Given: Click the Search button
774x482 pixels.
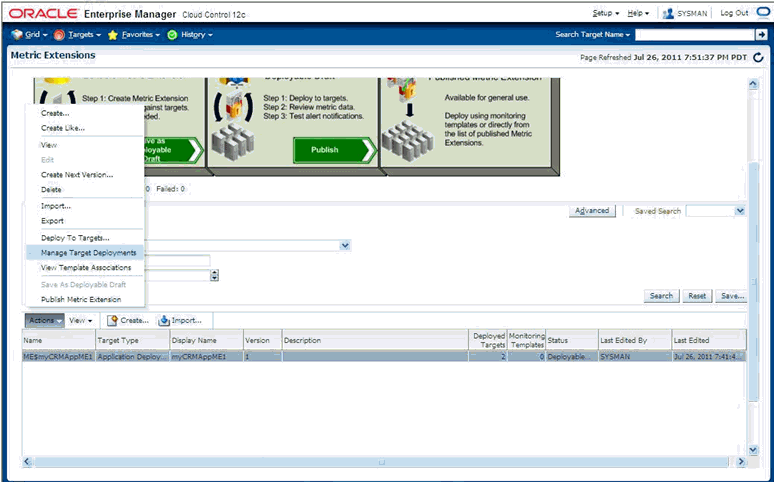Looking at the screenshot, I should pos(661,296).
